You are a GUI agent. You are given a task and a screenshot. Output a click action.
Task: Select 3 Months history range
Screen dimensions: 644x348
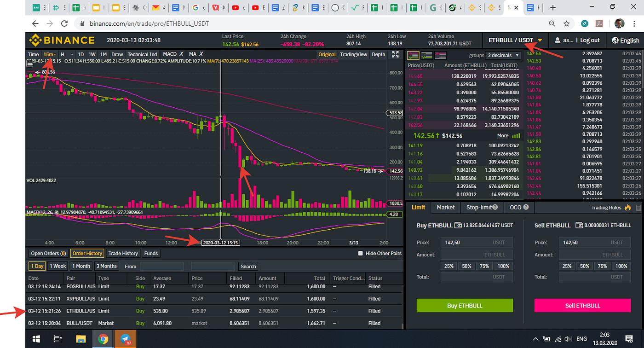point(106,266)
